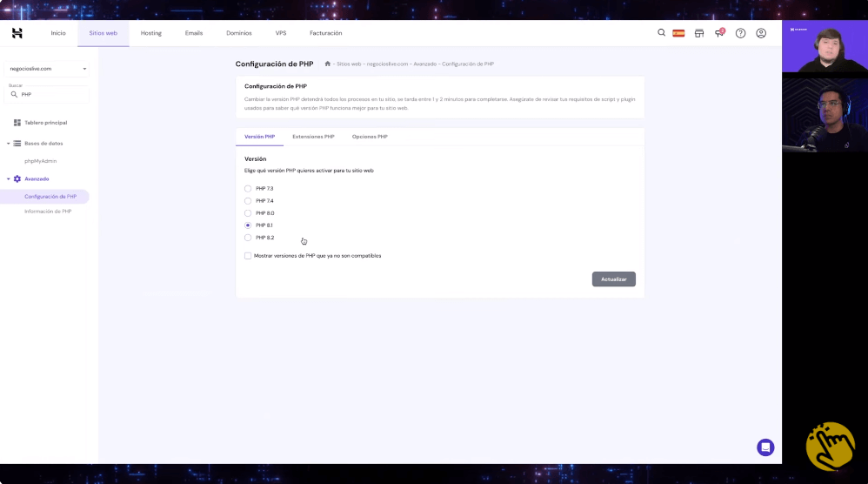
Task: Click the Bases de datos list icon
Action: click(17, 144)
